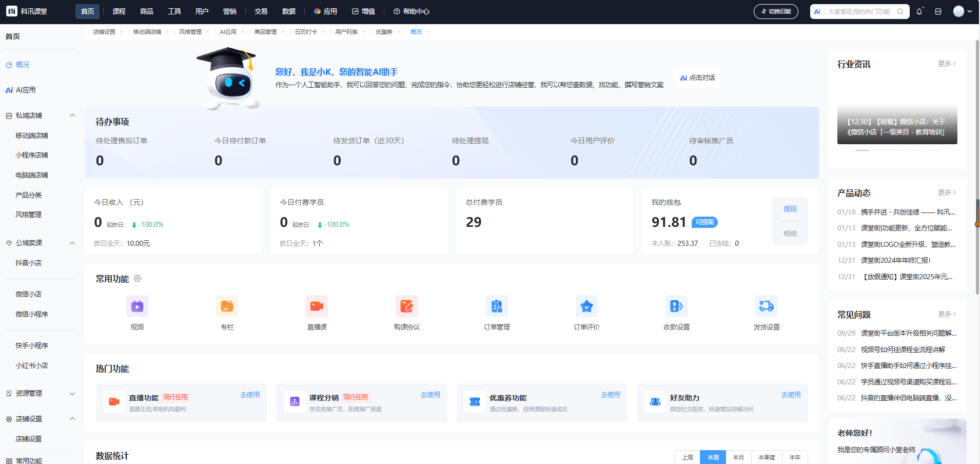Click the gear icon beside 常用功能
The height and width of the screenshot is (464, 980).
point(138,278)
